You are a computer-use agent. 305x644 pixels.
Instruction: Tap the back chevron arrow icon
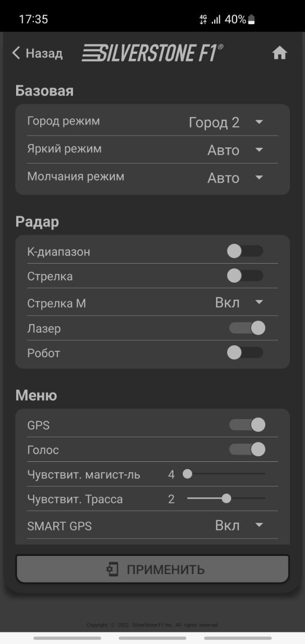[x=17, y=53]
